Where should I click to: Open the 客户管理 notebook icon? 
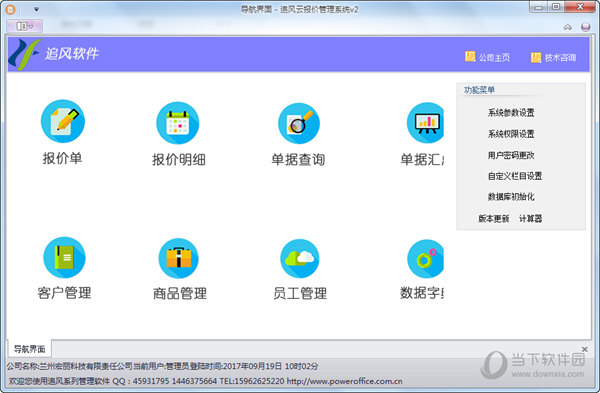tap(64, 258)
